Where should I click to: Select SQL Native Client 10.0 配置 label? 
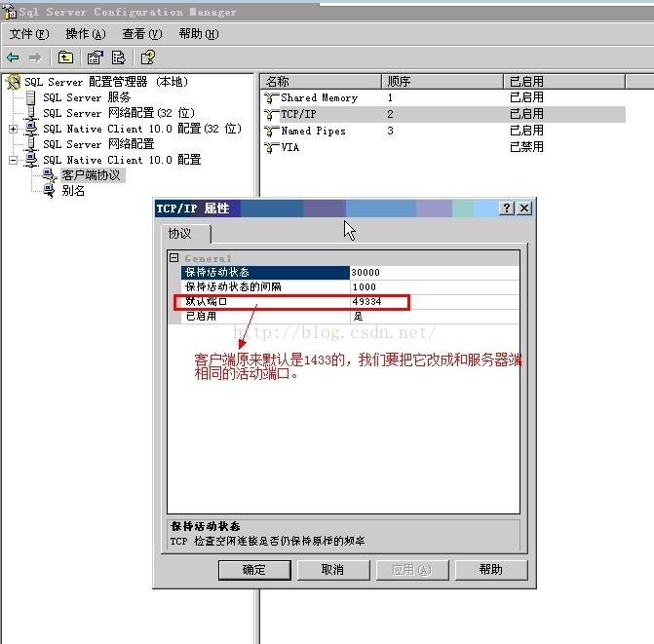coord(122,160)
